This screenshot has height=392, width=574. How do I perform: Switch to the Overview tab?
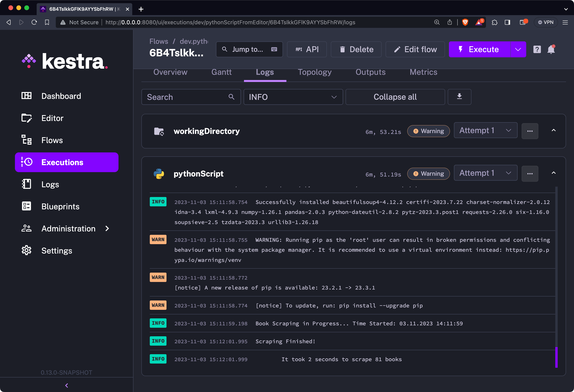[x=170, y=72]
